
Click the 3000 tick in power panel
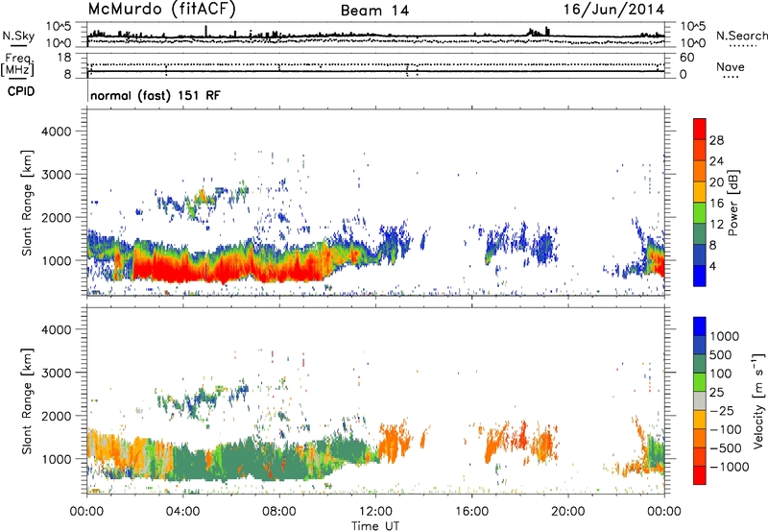pyautogui.click(x=57, y=175)
